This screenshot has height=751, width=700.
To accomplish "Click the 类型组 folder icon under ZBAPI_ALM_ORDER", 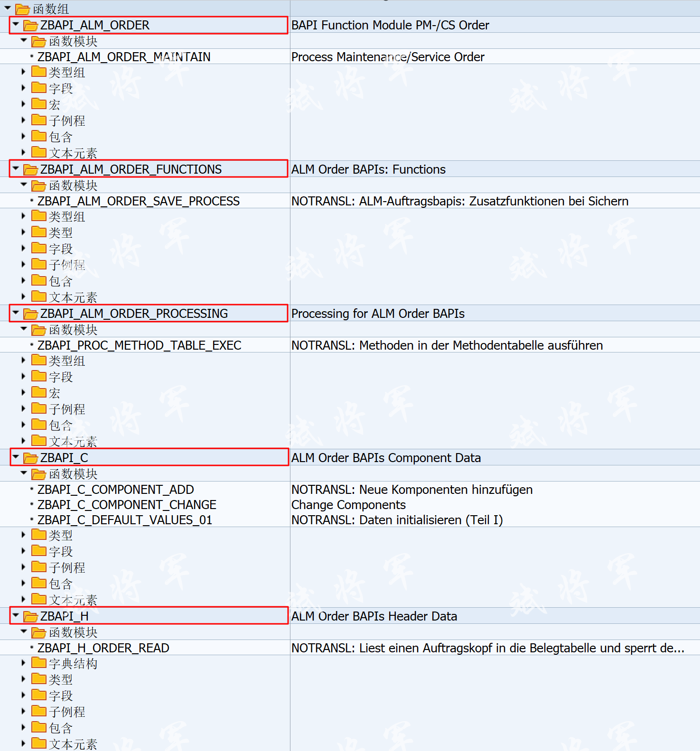I will point(38,72).
